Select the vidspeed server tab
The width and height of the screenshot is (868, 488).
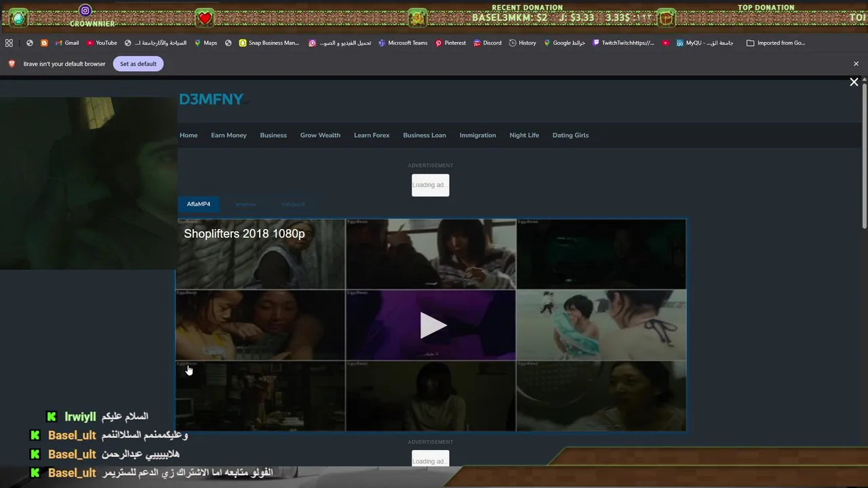pyautogui.click(x=293, y=204)
